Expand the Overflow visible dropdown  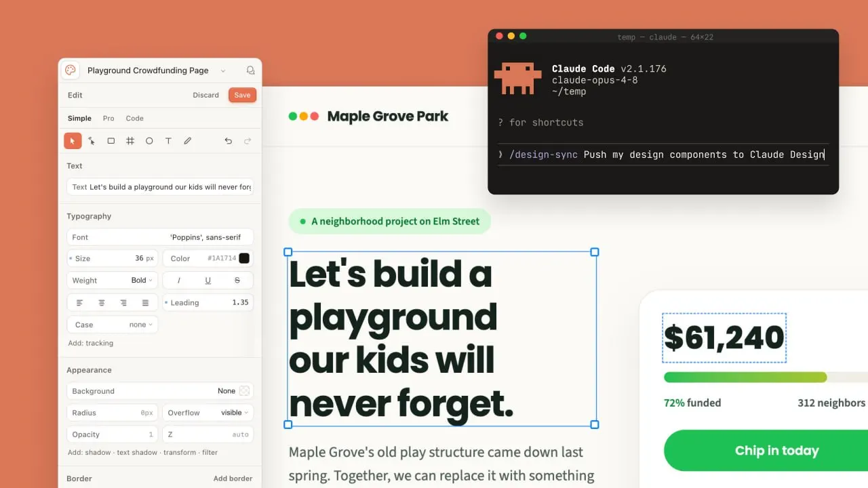click(208, 413)
